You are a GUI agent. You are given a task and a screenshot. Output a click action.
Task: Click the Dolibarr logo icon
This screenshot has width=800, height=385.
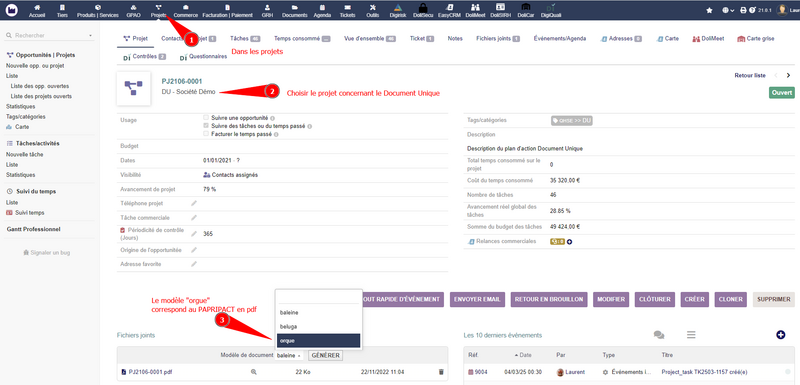[x=11, y=10]
